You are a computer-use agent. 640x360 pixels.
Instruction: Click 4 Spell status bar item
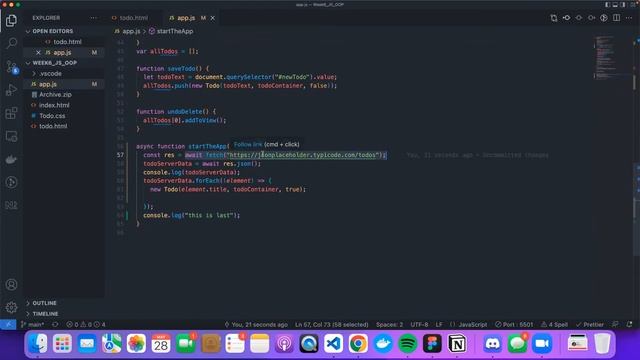[x=554, y=324]
